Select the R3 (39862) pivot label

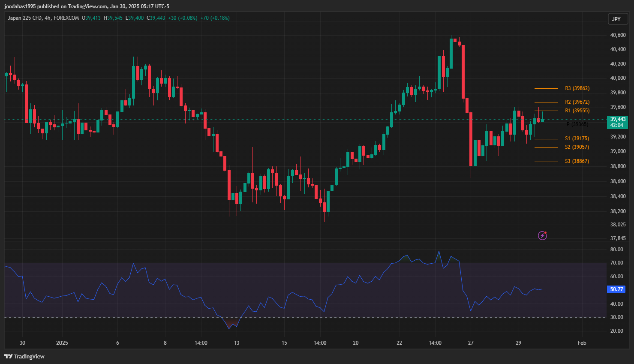pyautogui.click(x=577, y=88)
